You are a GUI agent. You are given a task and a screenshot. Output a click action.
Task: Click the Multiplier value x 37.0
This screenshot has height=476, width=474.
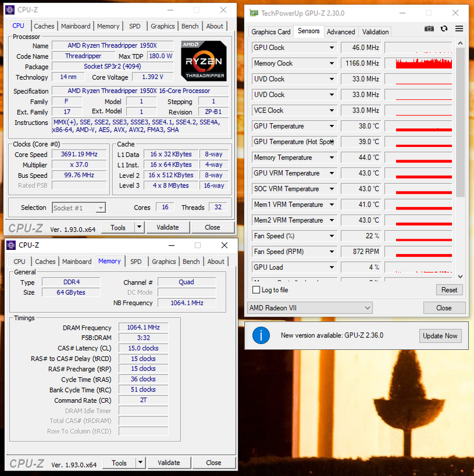point(79,165)
